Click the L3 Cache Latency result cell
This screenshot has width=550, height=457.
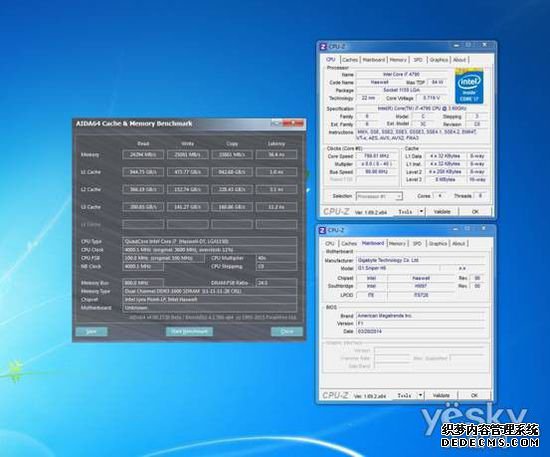[x=276, y=207]
